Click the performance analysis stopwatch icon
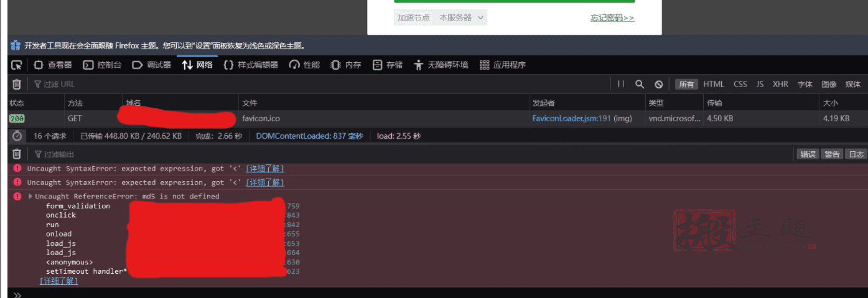Screen dimensions: 868x298 (x=17, y=136)
